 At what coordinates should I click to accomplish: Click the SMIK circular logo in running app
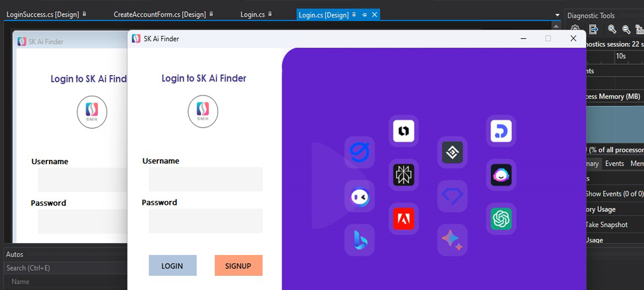coord(203,111)
